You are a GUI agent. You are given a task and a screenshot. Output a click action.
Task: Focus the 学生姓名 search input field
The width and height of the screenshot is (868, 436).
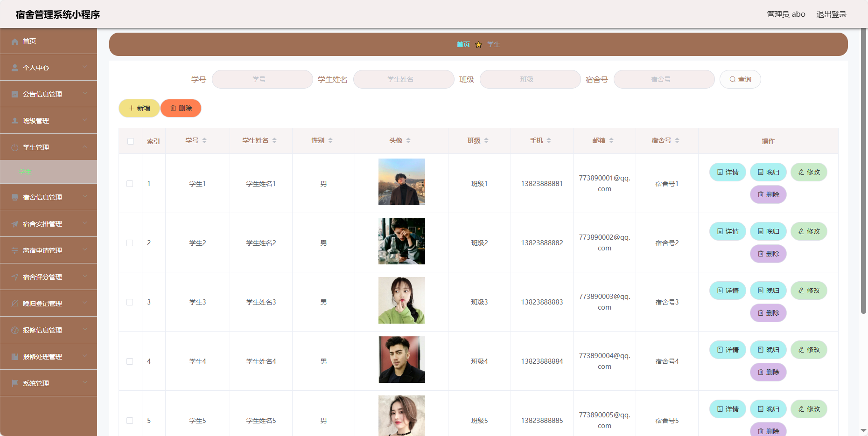[404, 80]
